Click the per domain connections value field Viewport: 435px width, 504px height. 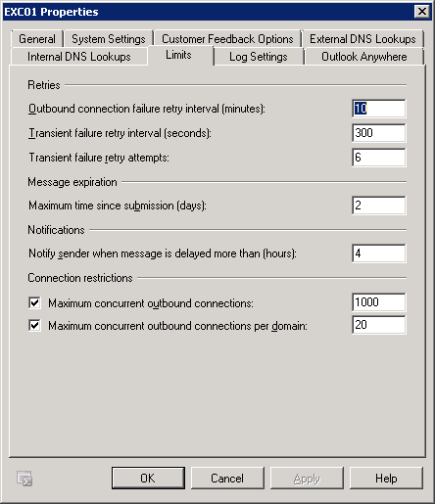pos(379,325)
